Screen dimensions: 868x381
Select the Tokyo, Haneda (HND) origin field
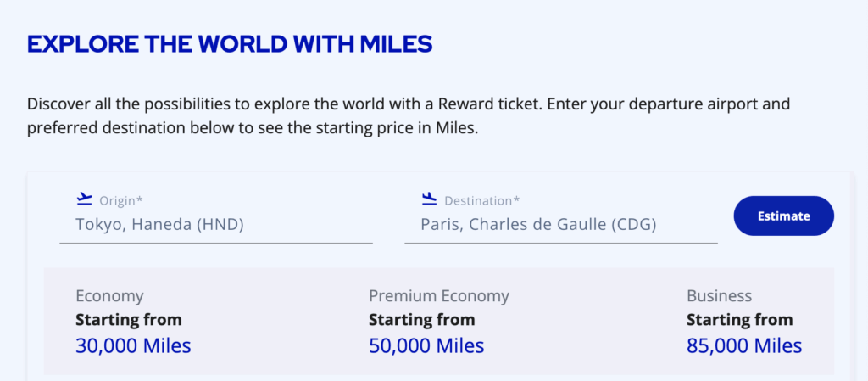tap(159, 225)
